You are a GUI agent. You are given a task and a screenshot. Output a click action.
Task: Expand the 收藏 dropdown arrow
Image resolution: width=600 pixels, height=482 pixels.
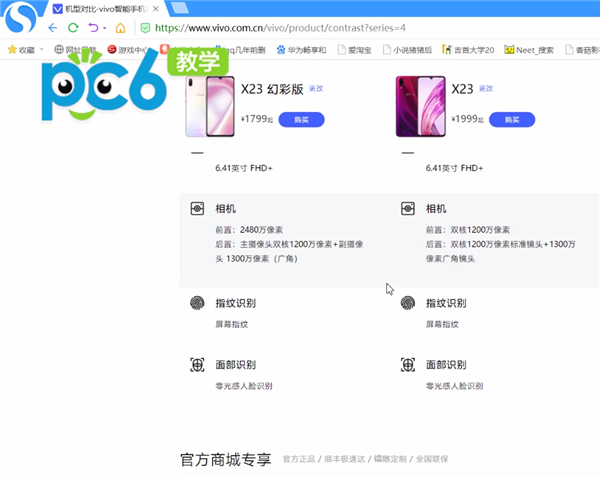pyautogui.click(x=42, y=49)
